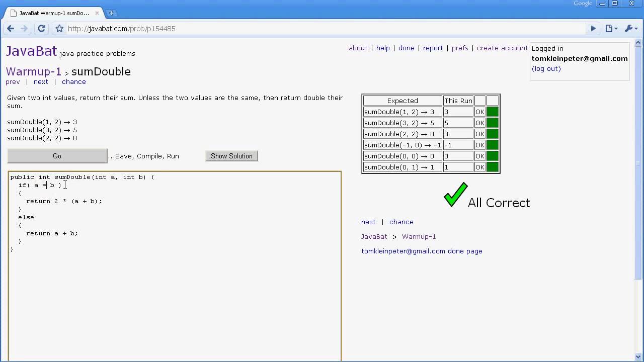Go back with the browser back arrow
This screenshot has height=362, width=644.
(x=10, y=29)
